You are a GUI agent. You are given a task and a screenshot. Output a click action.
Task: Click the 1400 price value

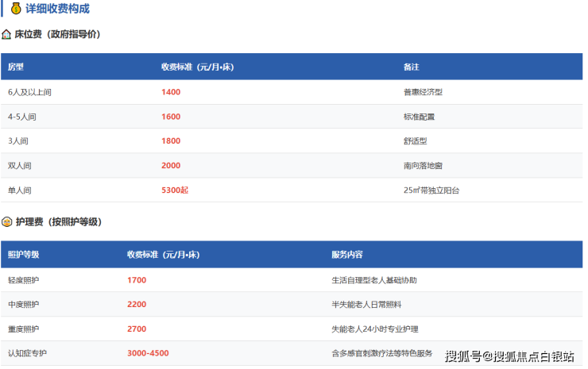171,92
